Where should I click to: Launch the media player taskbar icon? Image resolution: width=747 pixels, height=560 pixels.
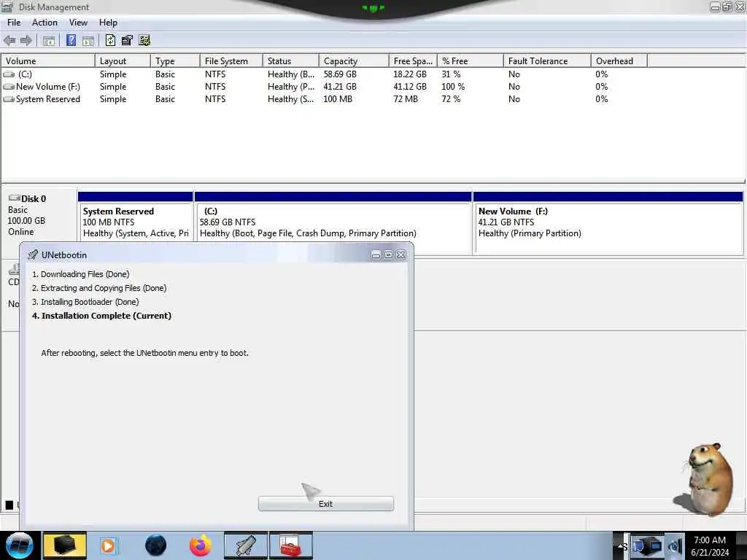tap(108, 545)
